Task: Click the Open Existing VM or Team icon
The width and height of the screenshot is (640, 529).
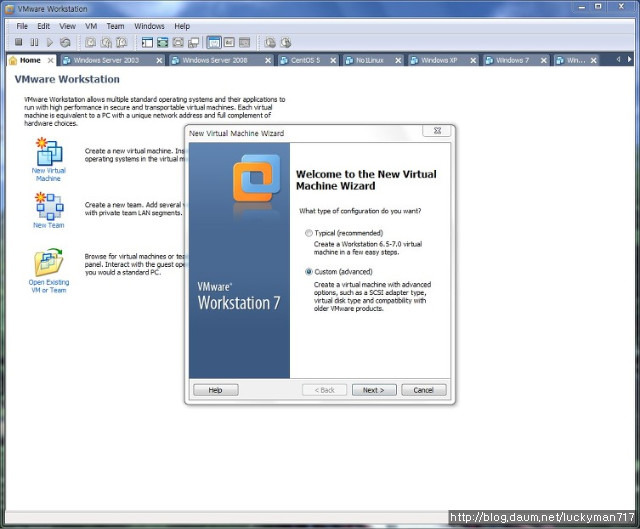Action: tap(49, 262)
